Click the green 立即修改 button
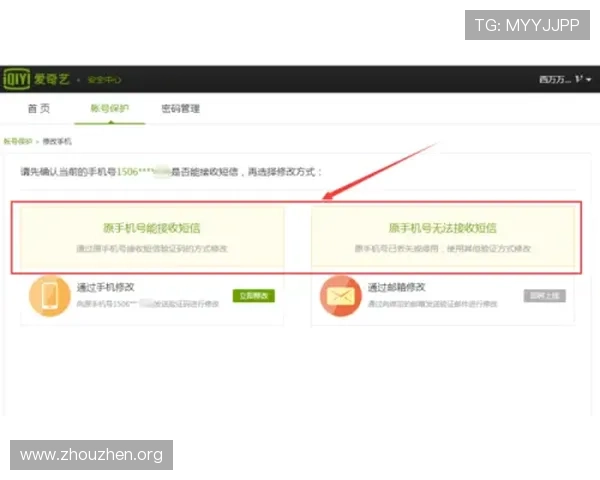Screen dimensions: 600x480 (x=254, y=296)
